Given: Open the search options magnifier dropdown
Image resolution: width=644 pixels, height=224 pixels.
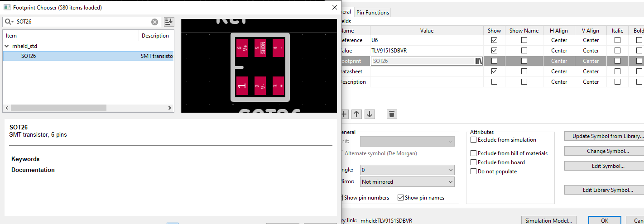Looking at the screenshot, I should (x=9, y=22).
